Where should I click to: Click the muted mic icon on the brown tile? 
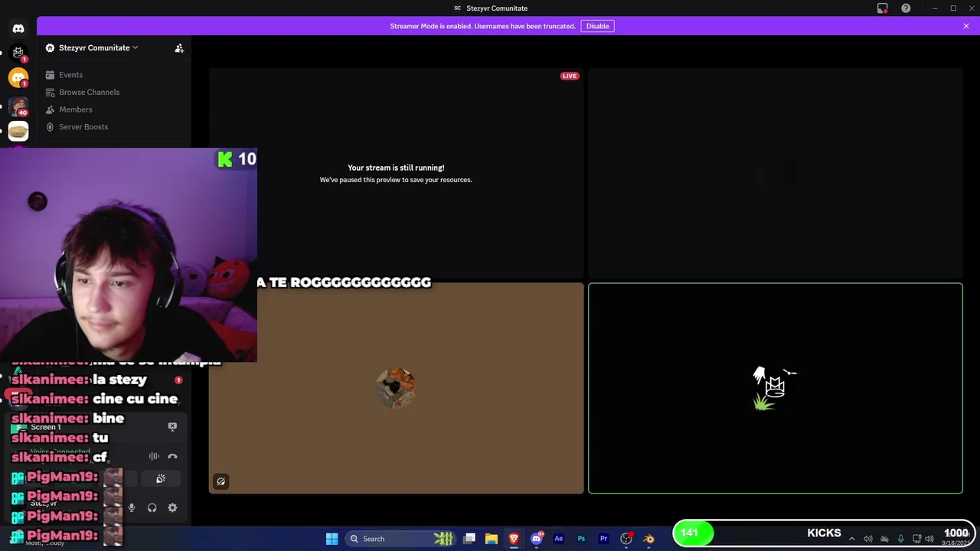[220, 481]
